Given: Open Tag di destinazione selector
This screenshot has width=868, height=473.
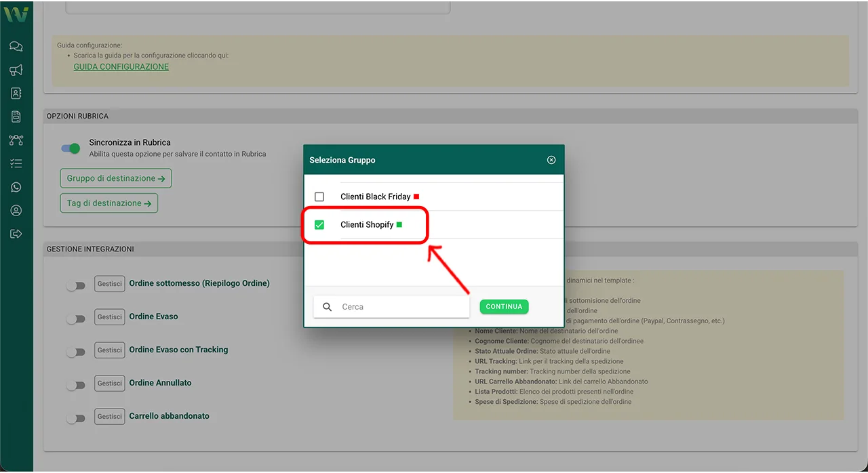Looking at the screenshot, I should (109, 203).
